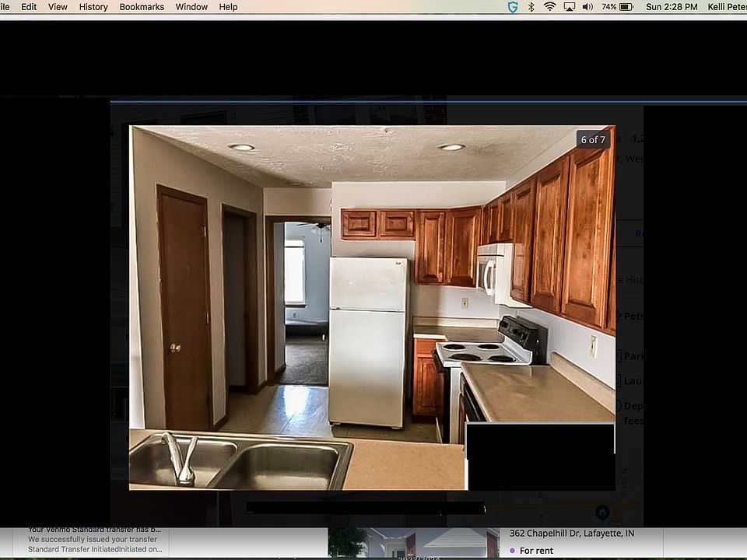Click the blue shield icon in menu bar
The image size is (747, 560).
[513, 7]
